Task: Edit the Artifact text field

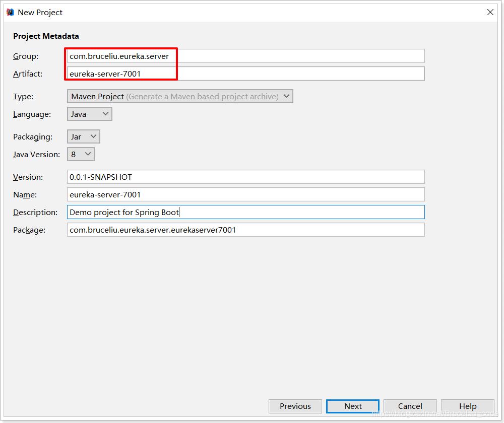Action: pos(245,74)
